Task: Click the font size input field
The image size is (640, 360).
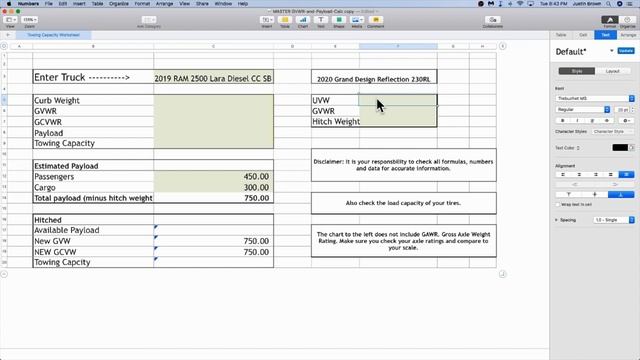Action: click(622, 109)
